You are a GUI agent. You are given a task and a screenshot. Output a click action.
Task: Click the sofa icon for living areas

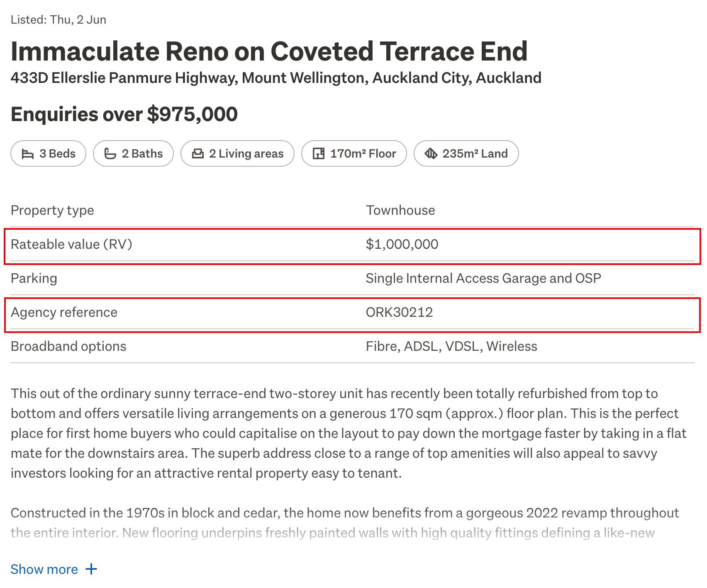click(198, 154)
